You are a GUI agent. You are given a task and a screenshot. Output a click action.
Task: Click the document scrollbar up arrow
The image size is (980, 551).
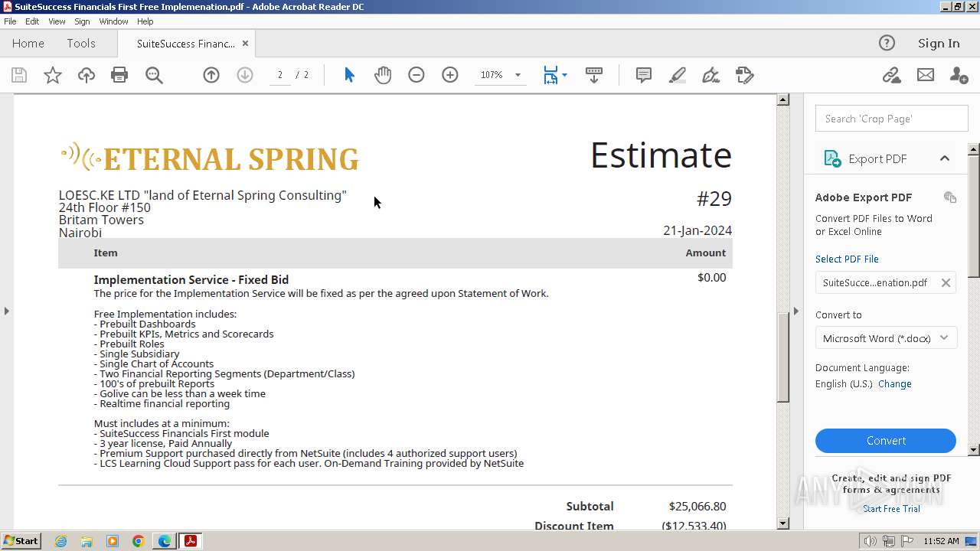tap(782, 99)
